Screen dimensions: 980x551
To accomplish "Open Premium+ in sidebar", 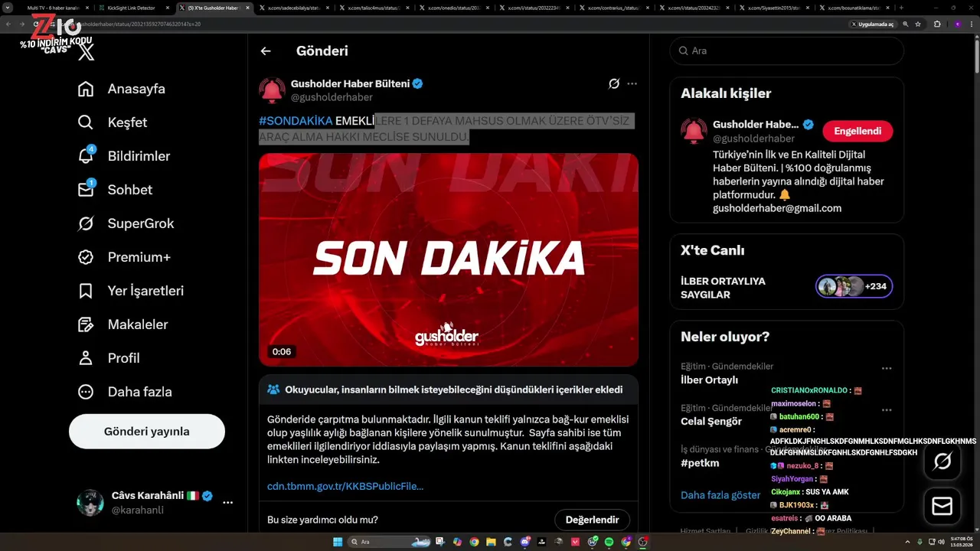I will [124, 257].
